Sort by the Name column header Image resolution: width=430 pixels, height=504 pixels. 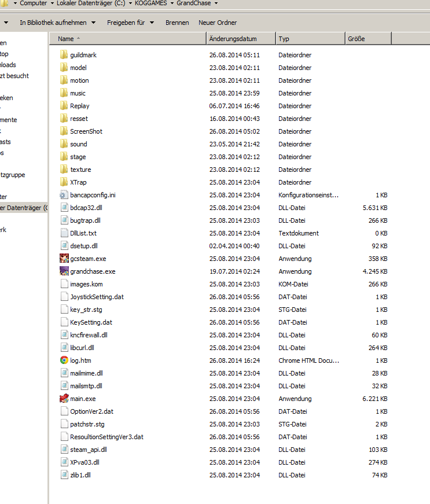(x=127, y=39)
